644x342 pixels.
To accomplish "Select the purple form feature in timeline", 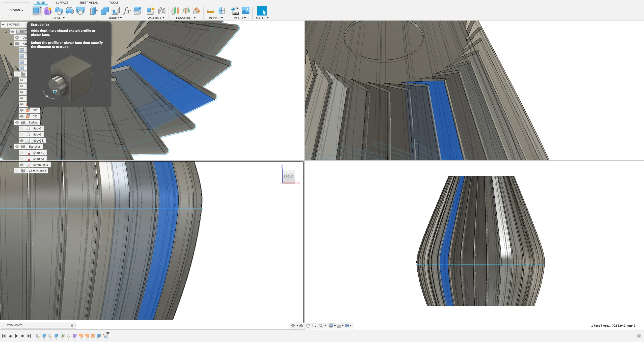I will click(x=75, y=336).
